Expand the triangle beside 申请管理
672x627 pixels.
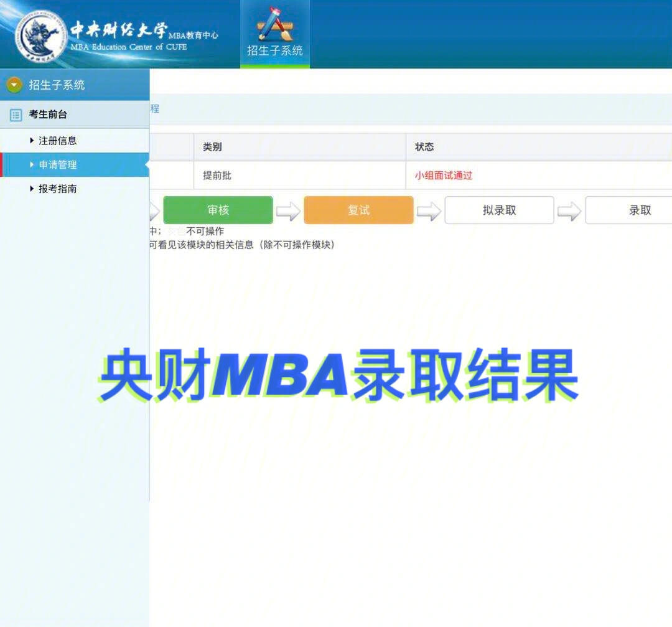click(x=32, y=164)
